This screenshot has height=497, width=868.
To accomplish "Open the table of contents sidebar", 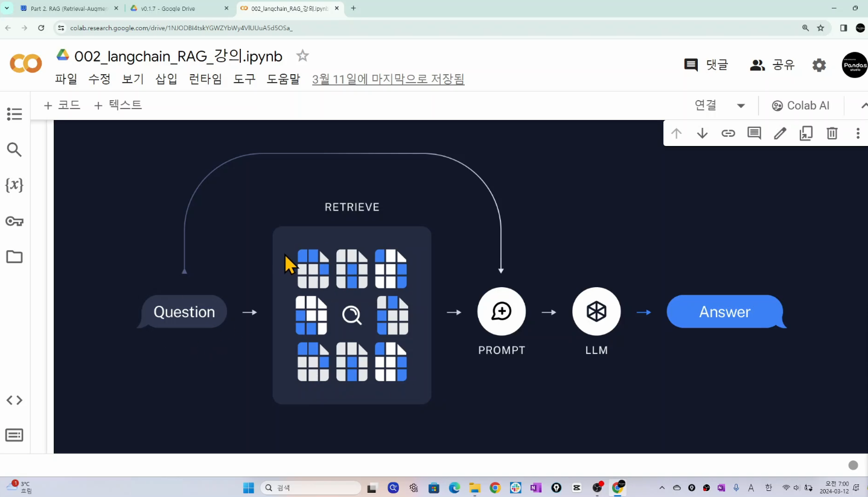I will tap(14, 114).
